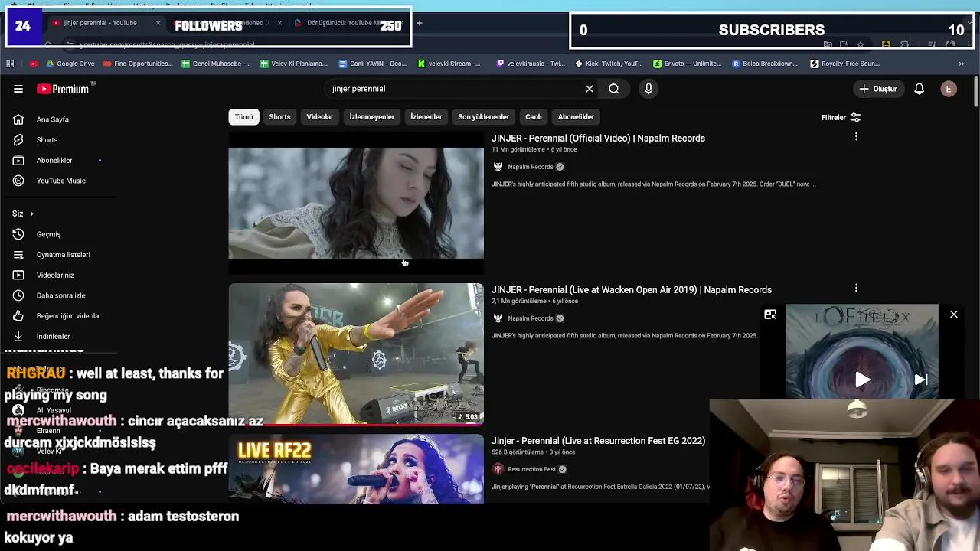Open Google Drive bookmark
The width and height of the screenshot is (980, 551).
point(70,64)
